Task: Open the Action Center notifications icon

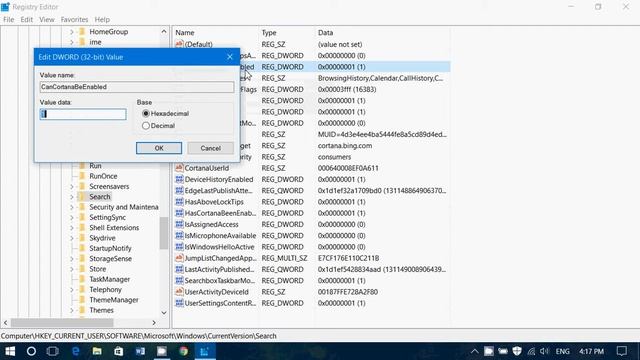Action: point(622,351)
